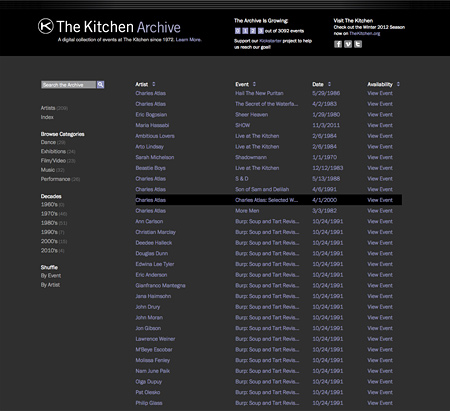The image size is (450, 411).
Task: Open the Shadowmann event
Action: click(x=251, y=157)
